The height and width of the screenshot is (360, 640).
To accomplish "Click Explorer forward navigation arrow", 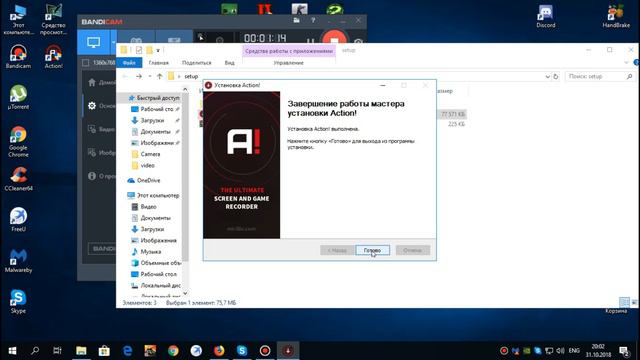I will [139, 76].
